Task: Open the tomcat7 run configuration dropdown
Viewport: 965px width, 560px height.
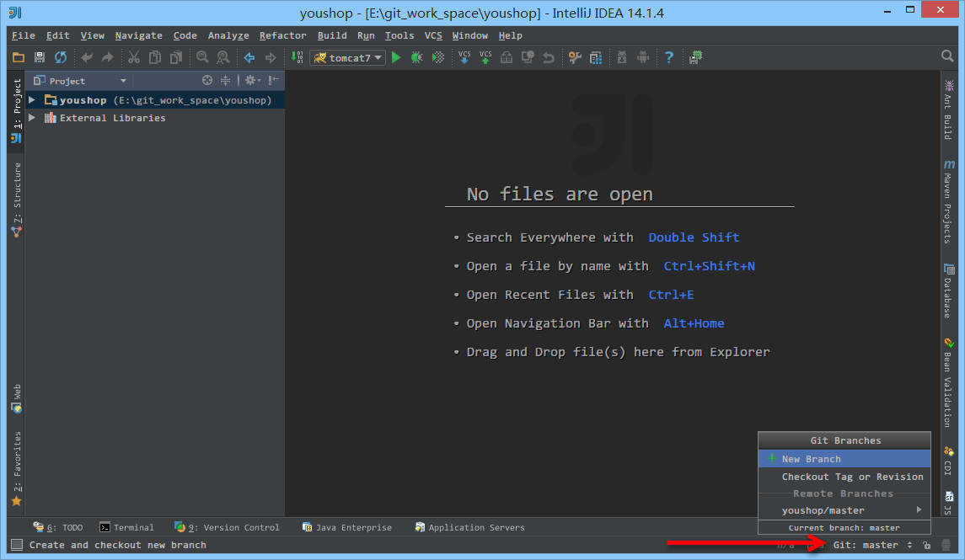Action: coord(347,57)
